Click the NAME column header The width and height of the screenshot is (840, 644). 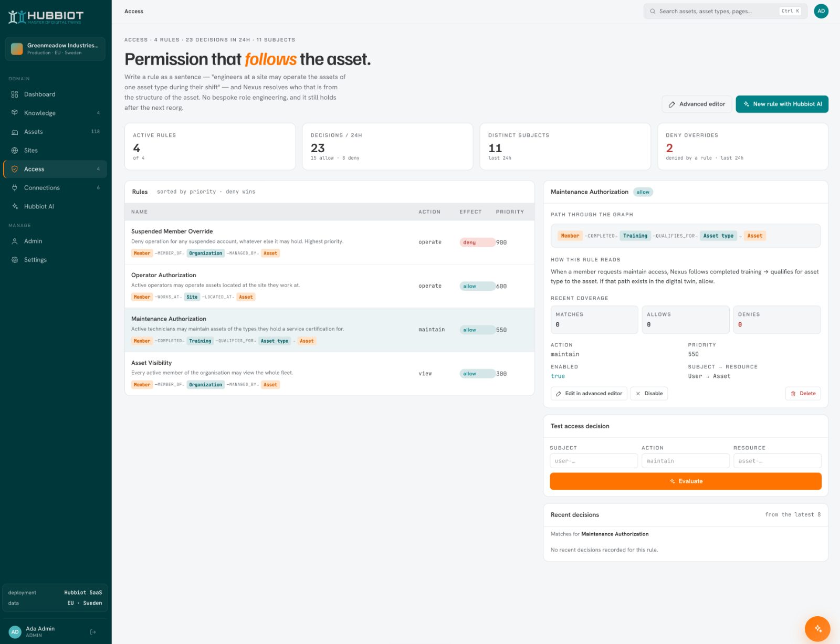140,212
